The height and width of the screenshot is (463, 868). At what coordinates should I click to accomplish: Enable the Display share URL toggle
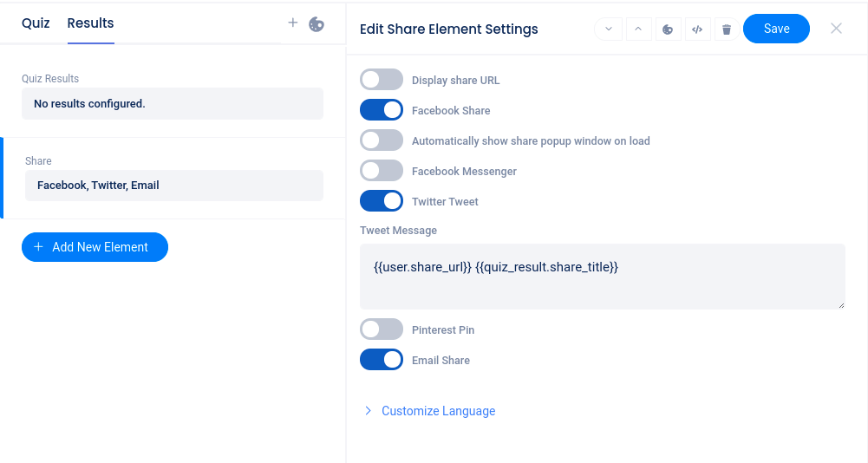pos(382,80)
